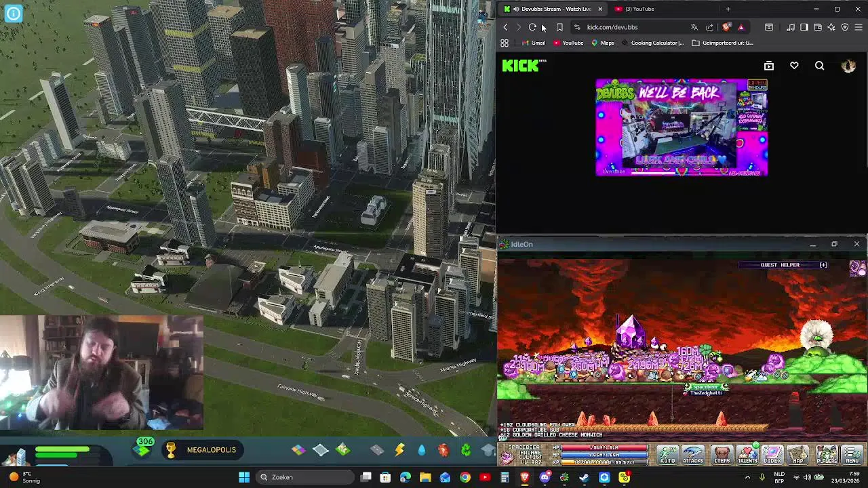The width and height of the screenshot is (868, 488).
Task: Open Kick search magnifier icon
Action: [x=819, y=66]
